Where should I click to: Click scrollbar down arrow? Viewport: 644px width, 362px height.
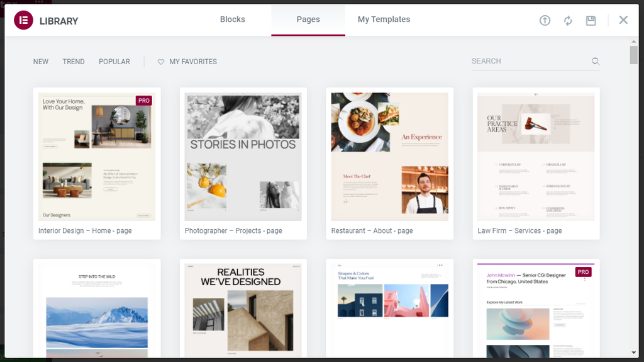[634, 353]
